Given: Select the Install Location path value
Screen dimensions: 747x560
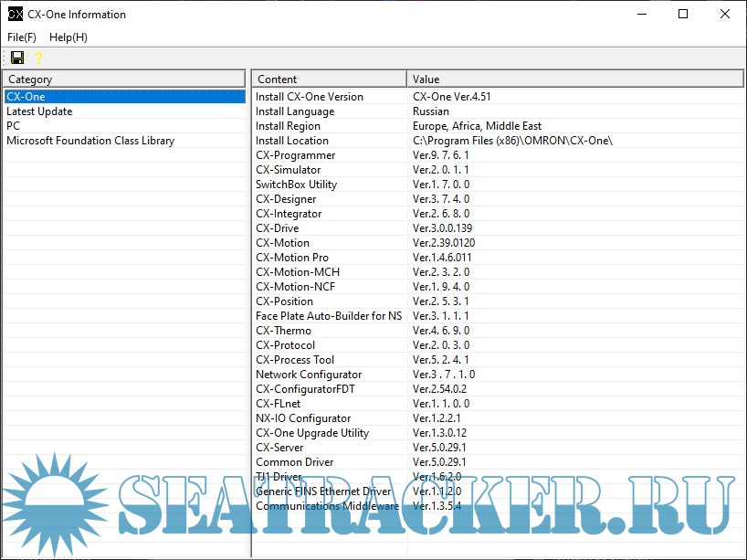Looking at the screenshot, I should pyautogui.click(x=512, y=141).
